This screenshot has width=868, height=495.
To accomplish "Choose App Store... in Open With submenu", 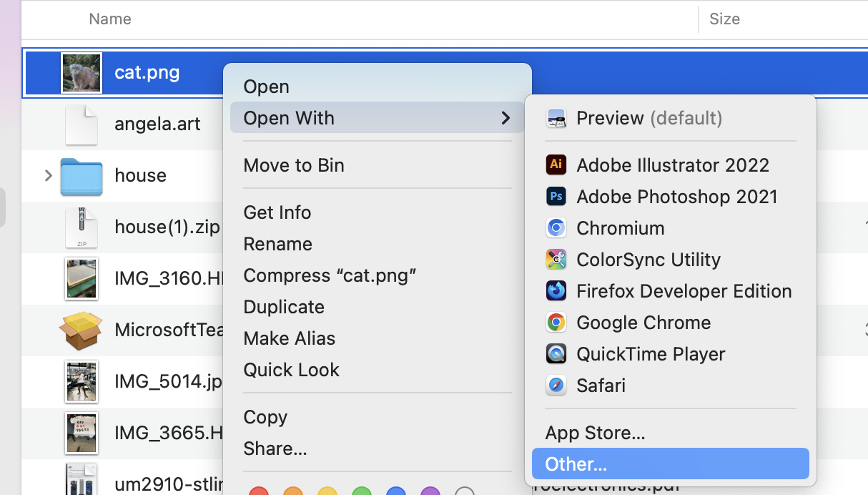I will coord(671,433).
